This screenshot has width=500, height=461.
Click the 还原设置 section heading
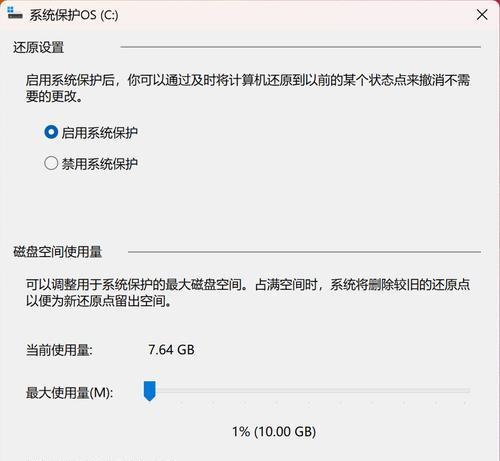tap(38, 47)
